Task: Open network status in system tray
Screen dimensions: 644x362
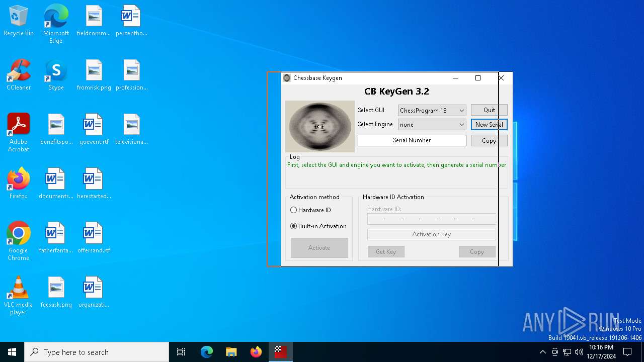Action: click(x=567, y=352)
